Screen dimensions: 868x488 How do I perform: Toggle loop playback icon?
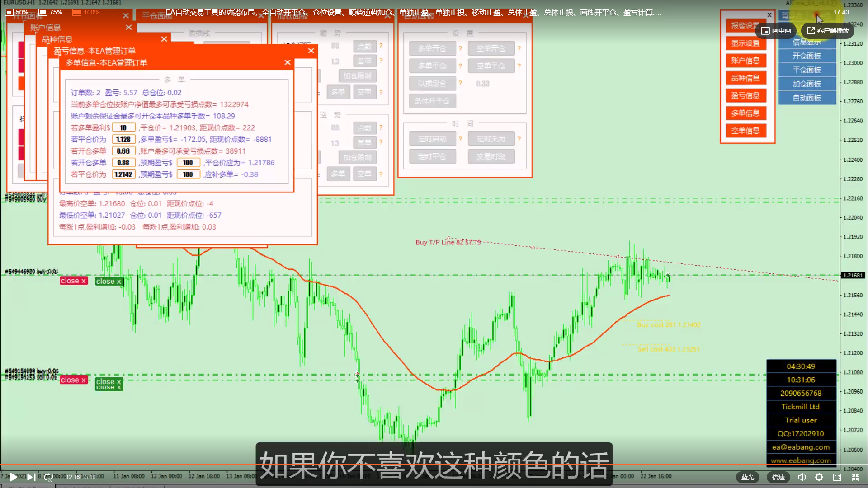click(48, 477)
